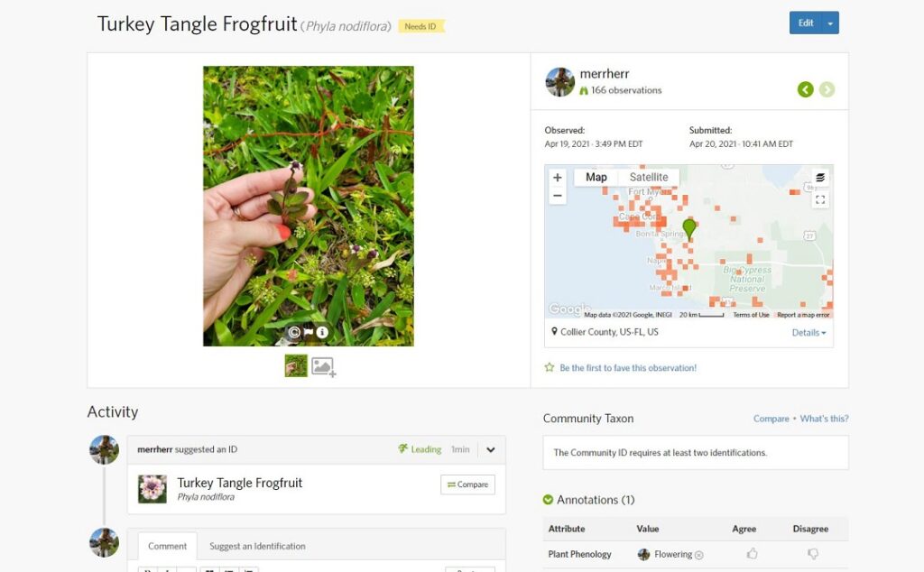This screenshot has height=572, width=924.
Task: Enter map fullscreen mode
Action: [819, 199]
